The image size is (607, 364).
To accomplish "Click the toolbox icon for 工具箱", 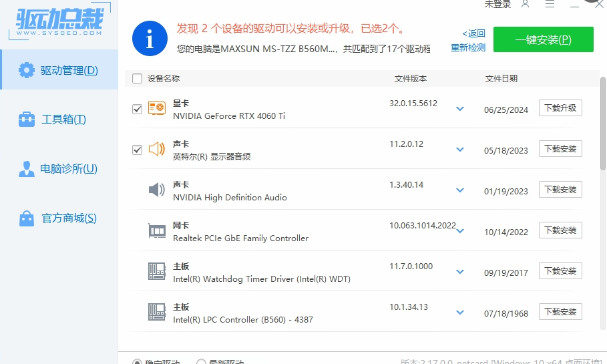I will pyautogui.click(x=26, y=120).
